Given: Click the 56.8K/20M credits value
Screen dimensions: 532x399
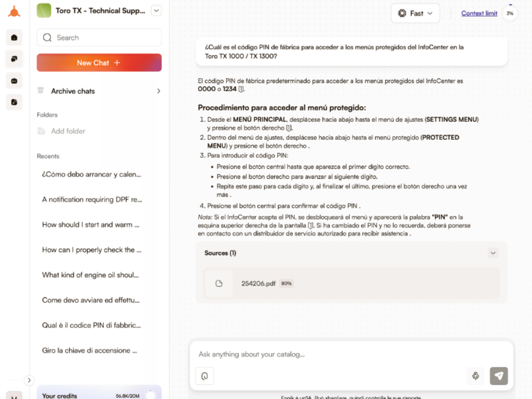Looking at the screenshot, I should coord(127,396).
